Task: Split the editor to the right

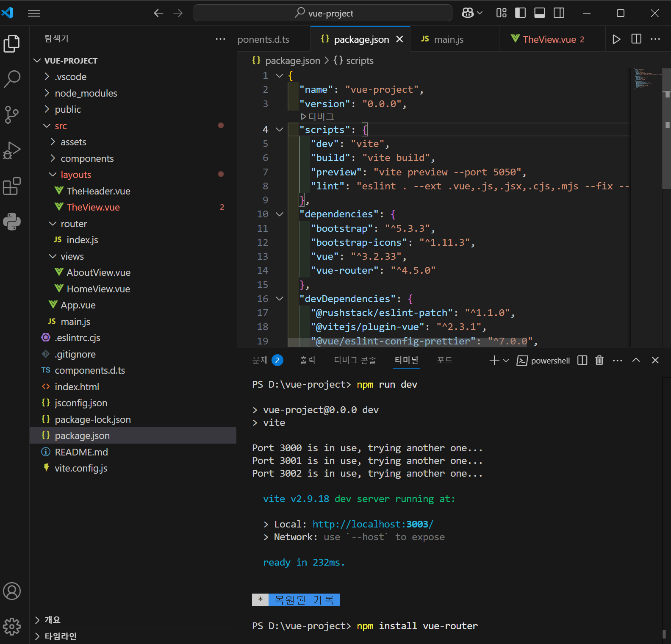Action: (636, 39)
